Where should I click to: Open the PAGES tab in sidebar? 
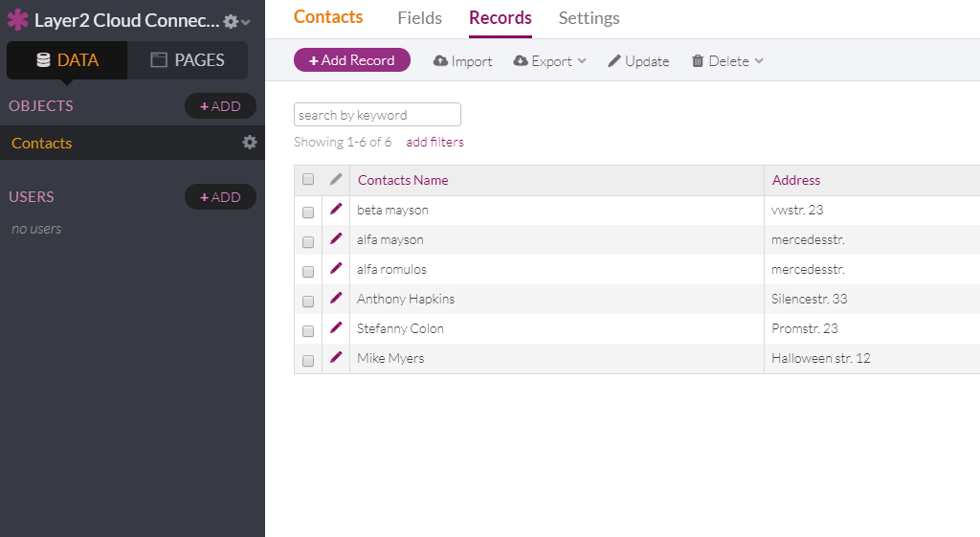click(188, 60)
